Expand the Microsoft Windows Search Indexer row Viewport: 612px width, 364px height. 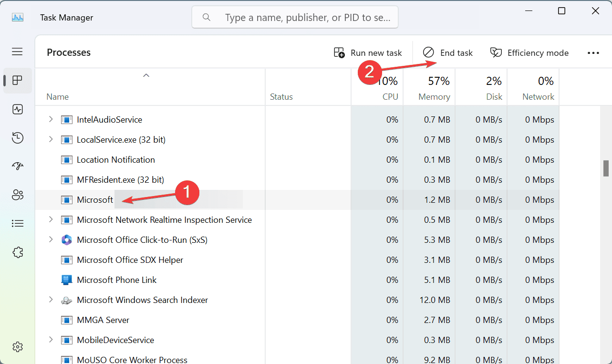point(51,300)
